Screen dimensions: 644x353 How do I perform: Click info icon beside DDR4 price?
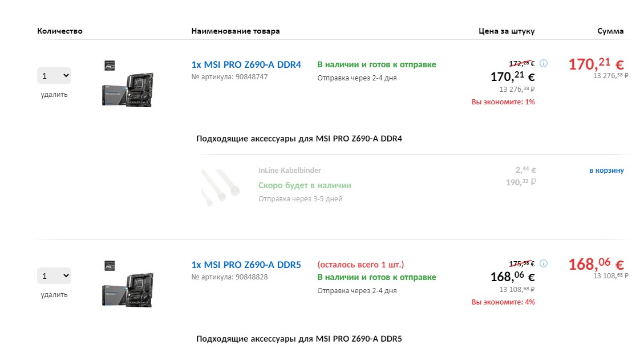(544, 63)
